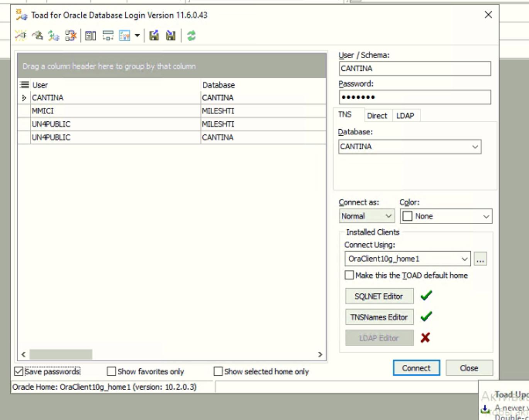Click the green refresh arrows icon
529x420 pixels.
[x=191, y=36]
